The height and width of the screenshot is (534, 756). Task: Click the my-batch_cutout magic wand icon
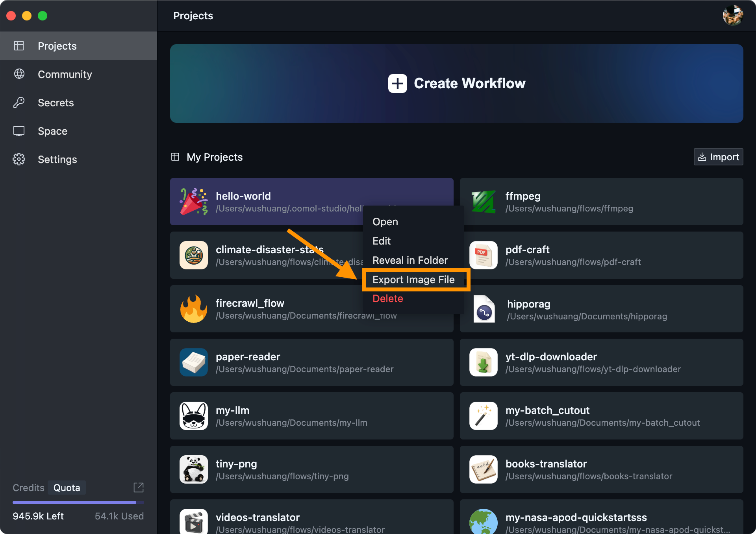click(x=483, y=416)
